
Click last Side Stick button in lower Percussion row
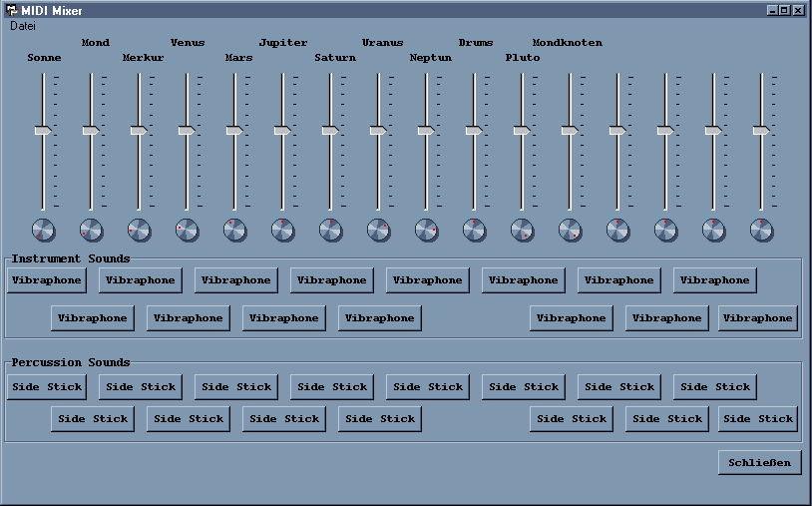click(x=758, y=418)
